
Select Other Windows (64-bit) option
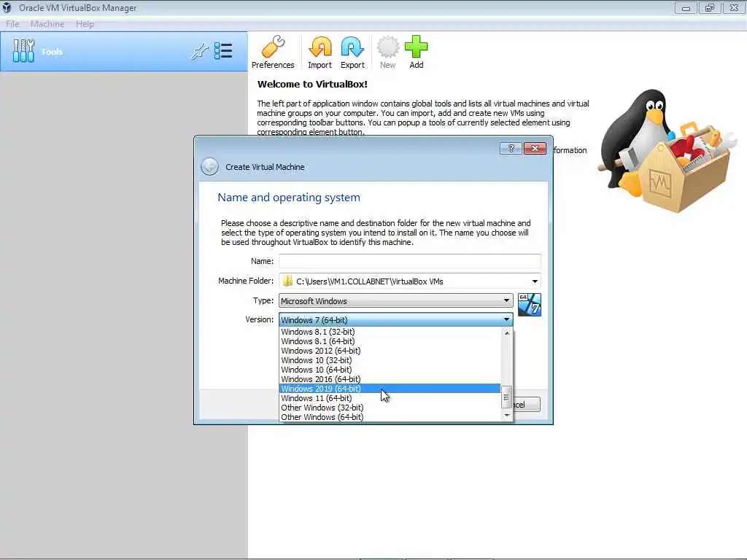pos(390,417)
